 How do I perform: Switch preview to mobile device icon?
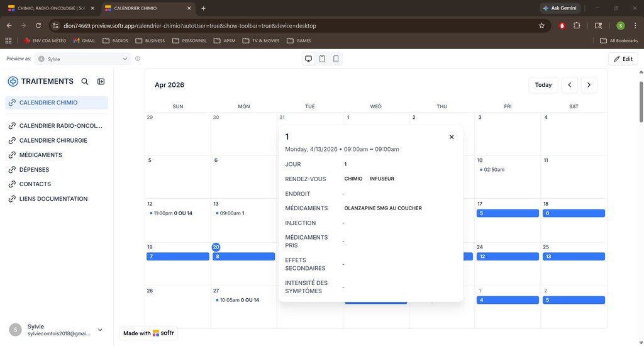tap(336, 59)
